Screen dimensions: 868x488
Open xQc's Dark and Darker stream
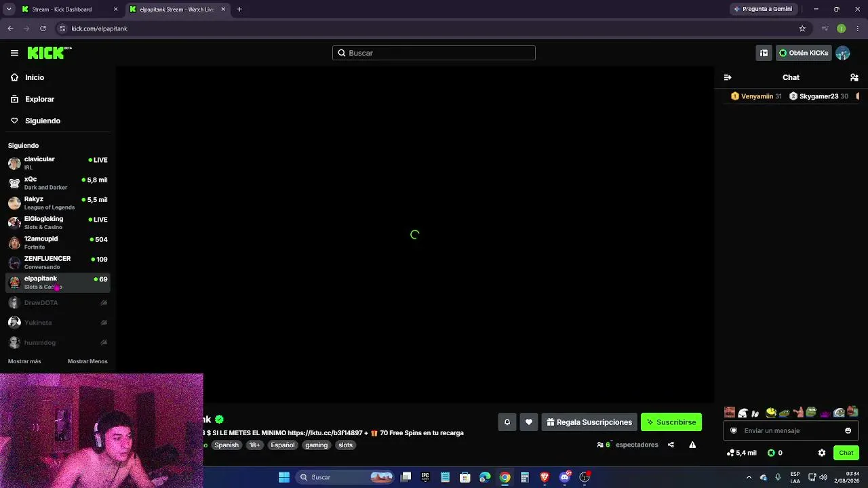pyautogui.click(x=58, y=183)
